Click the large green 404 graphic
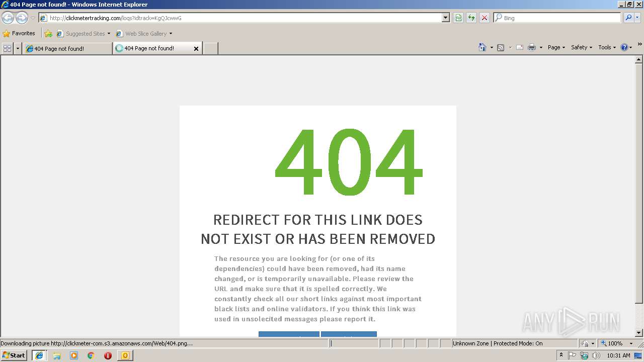This screenshot has width=644, height=362. click(348, 161)
